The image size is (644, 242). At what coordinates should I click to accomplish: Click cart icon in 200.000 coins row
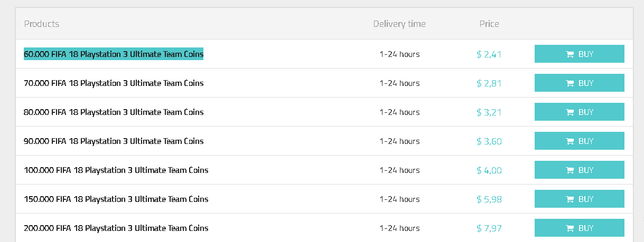click(x=570, y=228)
